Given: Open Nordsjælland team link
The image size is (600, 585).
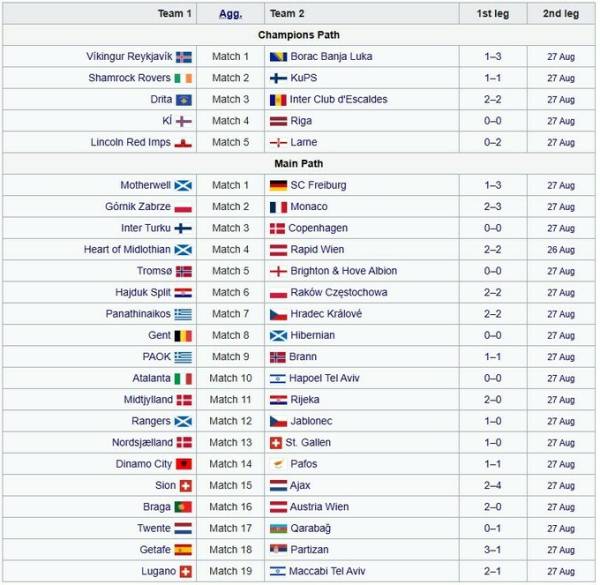Looking at the screenshot, I should click(142, 442).
